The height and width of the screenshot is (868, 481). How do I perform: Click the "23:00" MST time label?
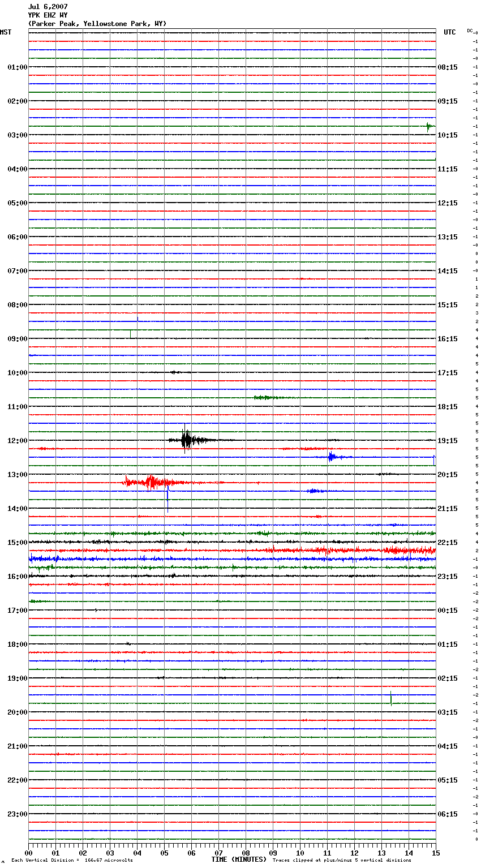[x=18, y=814]
